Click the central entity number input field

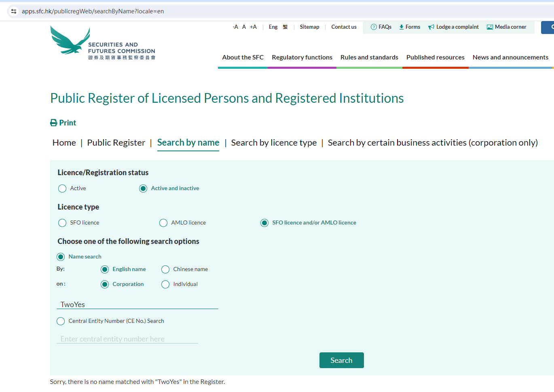127,339
